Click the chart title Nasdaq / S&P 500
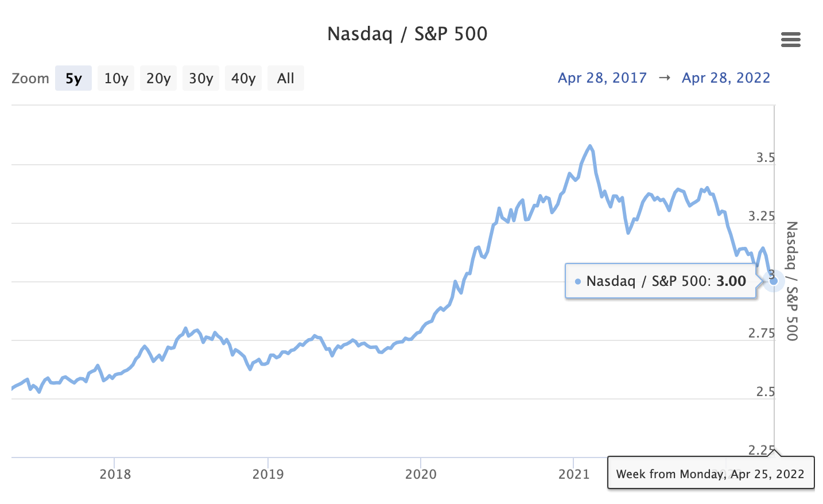The image size is (823, 504). click(407, 34)
